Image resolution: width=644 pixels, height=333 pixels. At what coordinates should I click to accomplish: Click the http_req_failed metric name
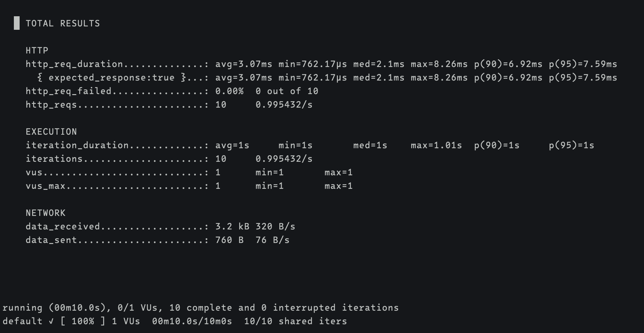click(x=68, y=91)
